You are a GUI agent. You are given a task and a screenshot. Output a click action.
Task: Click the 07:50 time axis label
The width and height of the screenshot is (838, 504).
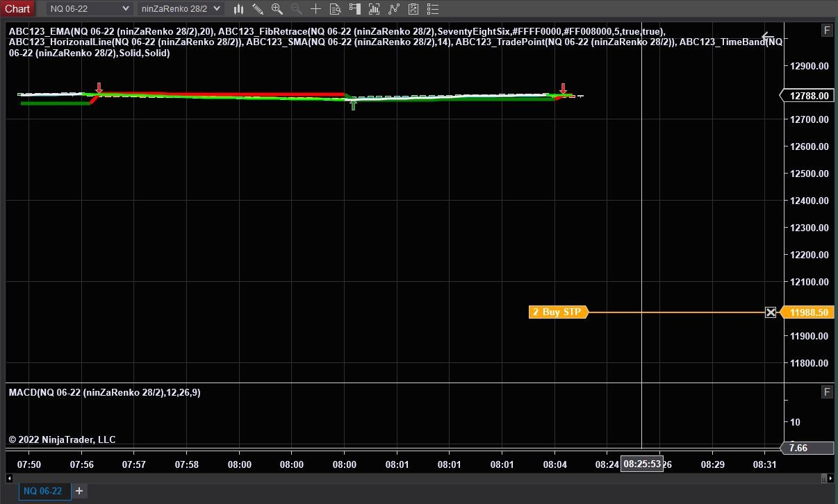point(29,464)
